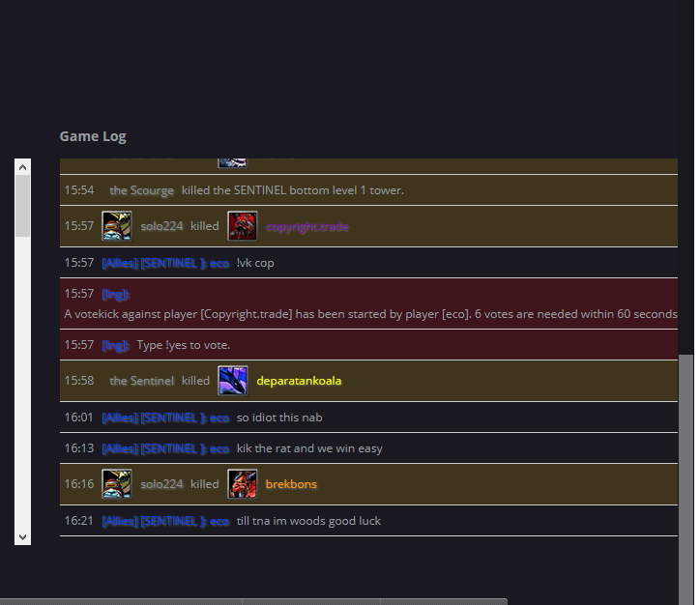Click eco's name at 16:21 chat line
The height and width of the screenshot is (605, 700).
tap(219, 521)
